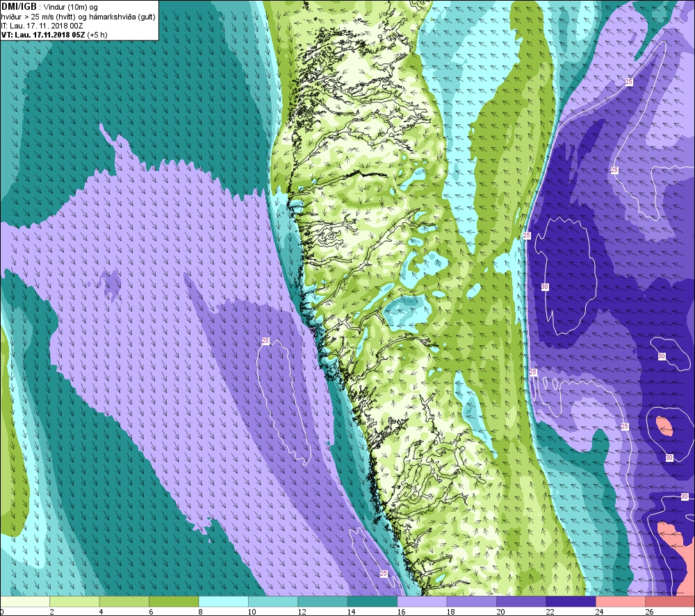
Task: Click the legend scale label "18"
Action: click(x=450, y=612)
